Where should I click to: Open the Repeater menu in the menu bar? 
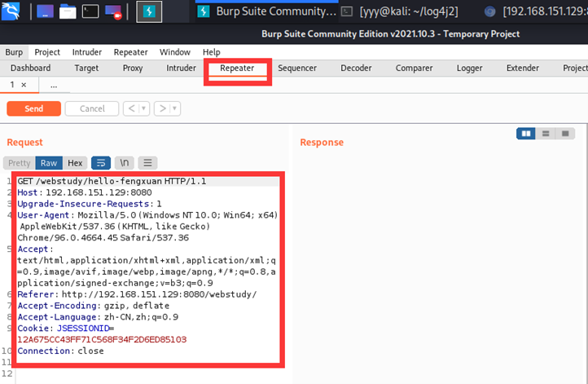(130, 52)
